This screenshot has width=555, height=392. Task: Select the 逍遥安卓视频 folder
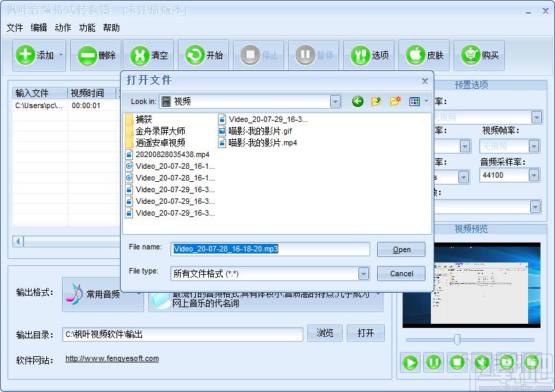click(155, 143)
